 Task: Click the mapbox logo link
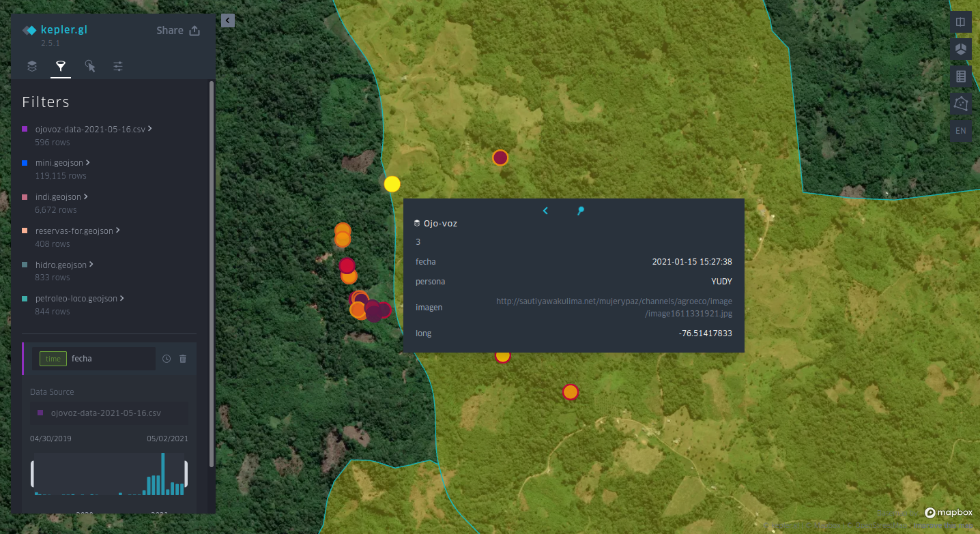pyautogui.click(x=948, y=513)
